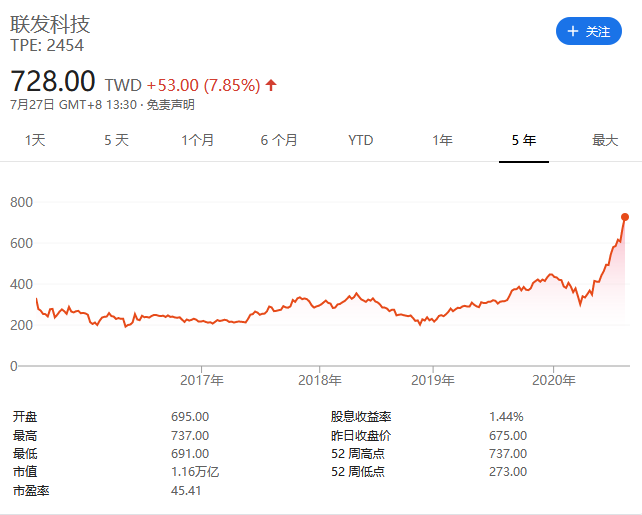642x515 pixels.
Task: Switch chart to the 1年 range
Action: coord(442,140)
